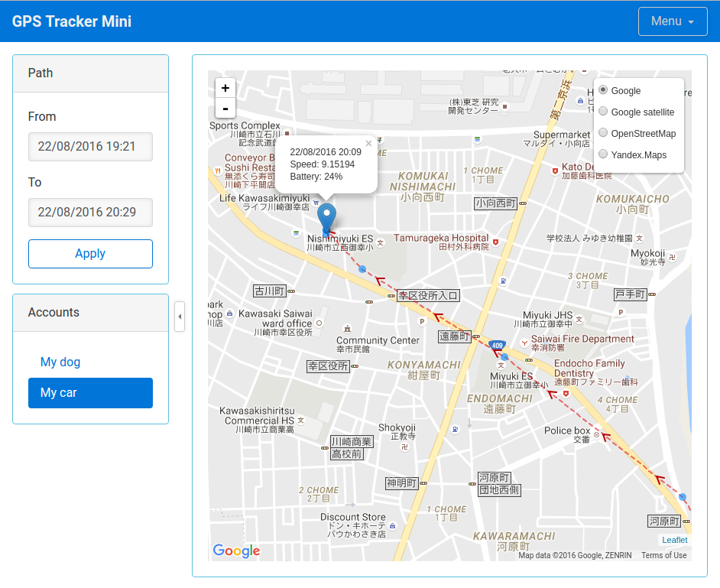Click the From date input field

[x=90, y=147]
